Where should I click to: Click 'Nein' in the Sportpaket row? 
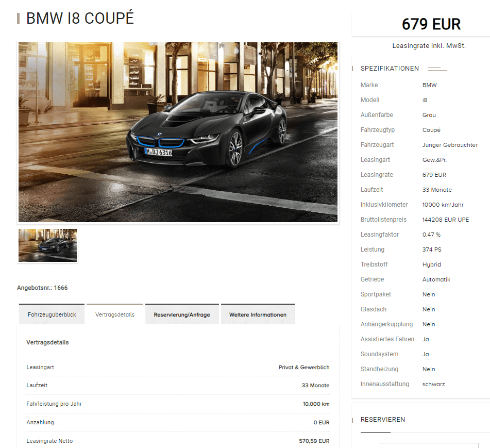[x=429, y=294]
